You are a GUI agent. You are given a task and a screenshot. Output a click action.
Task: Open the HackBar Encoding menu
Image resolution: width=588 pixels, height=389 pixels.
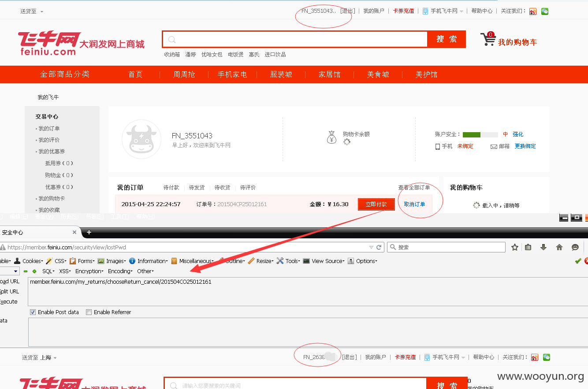click(120, 271)
